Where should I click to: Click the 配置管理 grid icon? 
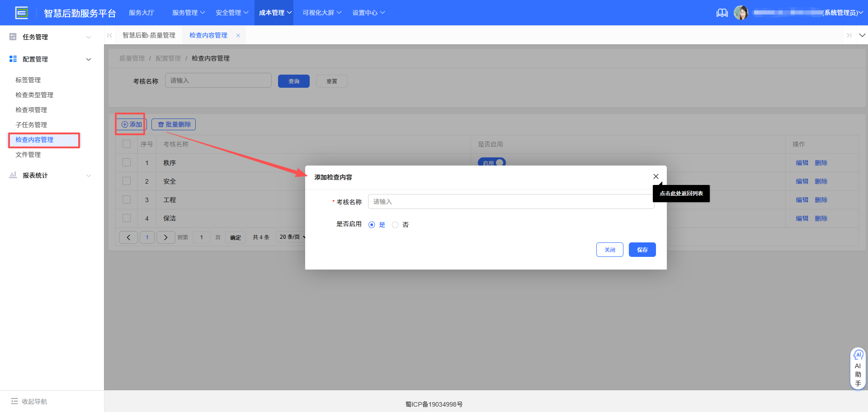point(13,59)
